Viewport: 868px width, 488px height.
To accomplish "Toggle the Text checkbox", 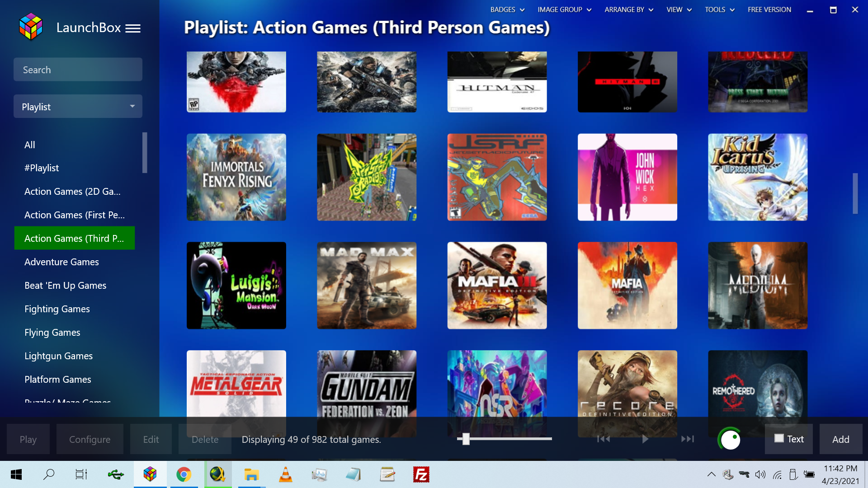I will click(779, 438).
